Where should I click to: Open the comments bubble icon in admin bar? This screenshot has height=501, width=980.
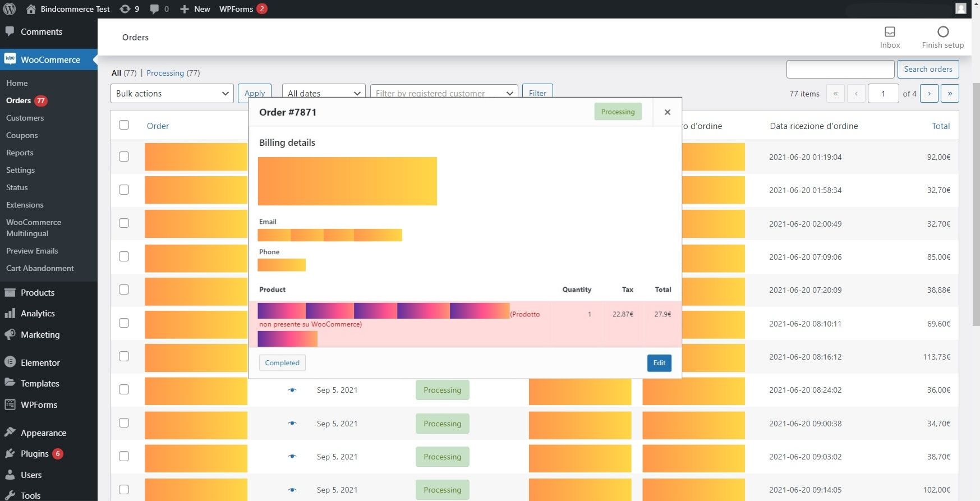154,9
